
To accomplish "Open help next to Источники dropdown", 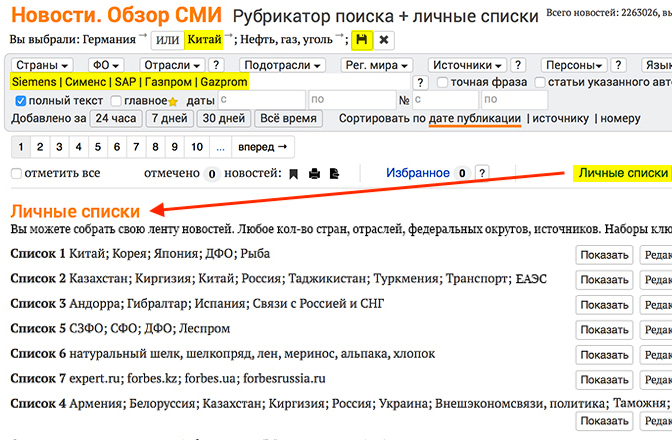I will [x=518, y=65].
